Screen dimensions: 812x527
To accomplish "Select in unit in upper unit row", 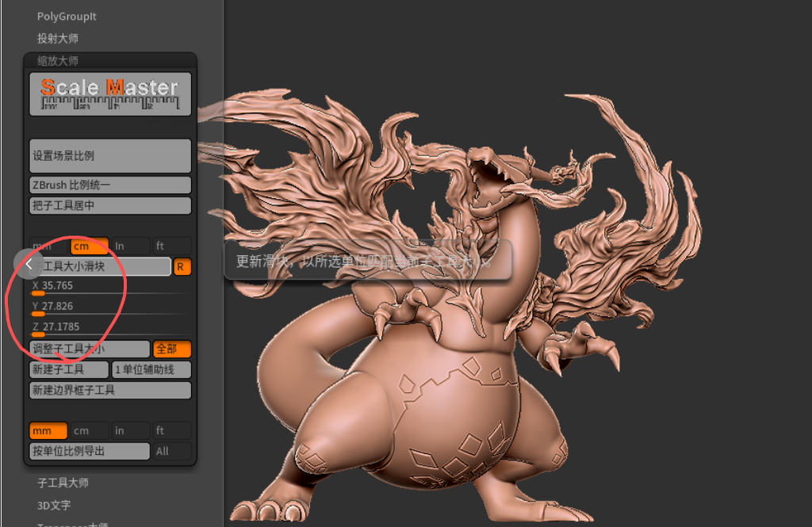I will pyautogui.click(x=129, y=246).
